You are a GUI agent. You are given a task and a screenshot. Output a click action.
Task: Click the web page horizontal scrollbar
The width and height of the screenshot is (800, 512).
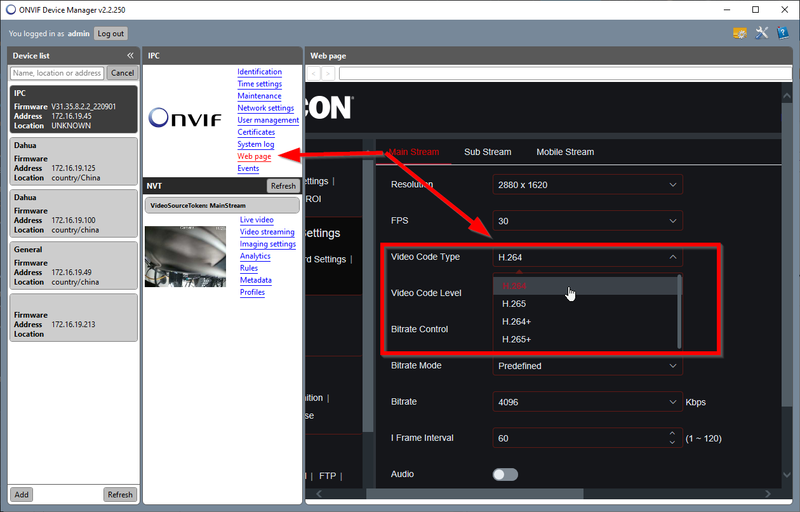point(474,494)
